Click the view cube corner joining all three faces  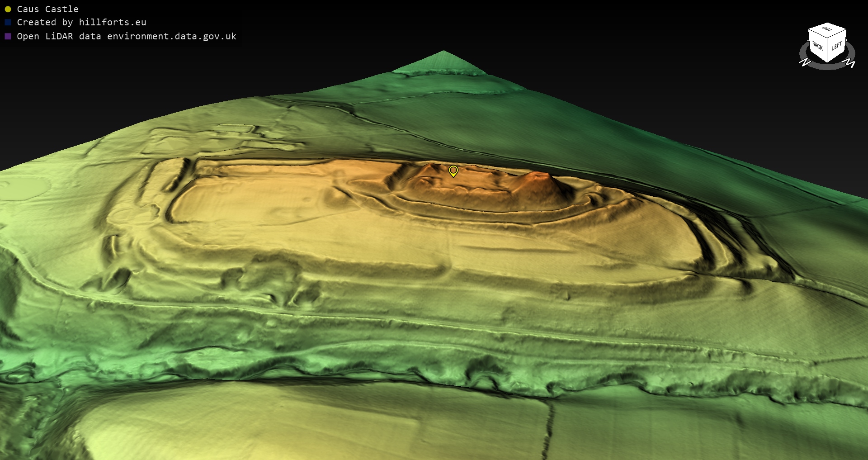point(828,37)
